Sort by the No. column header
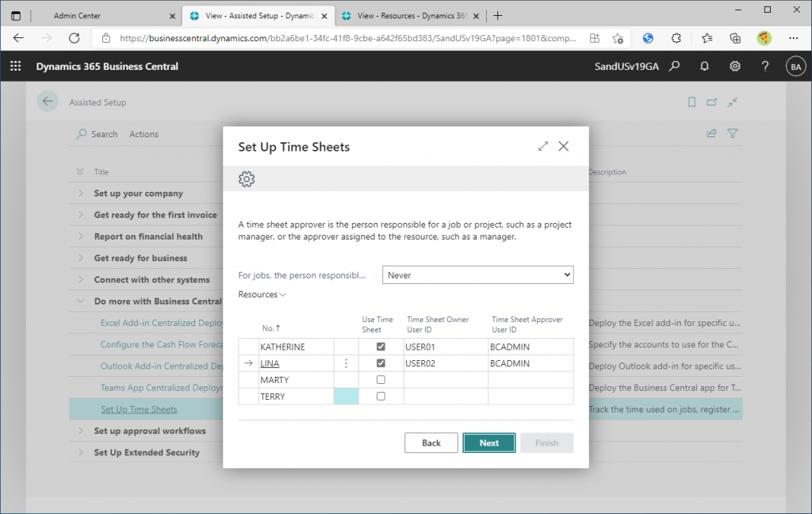 tap(271, 328)
